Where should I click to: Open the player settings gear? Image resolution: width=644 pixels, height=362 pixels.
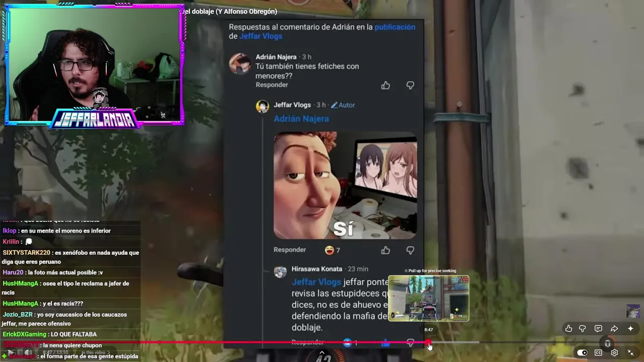coord(614,352)
